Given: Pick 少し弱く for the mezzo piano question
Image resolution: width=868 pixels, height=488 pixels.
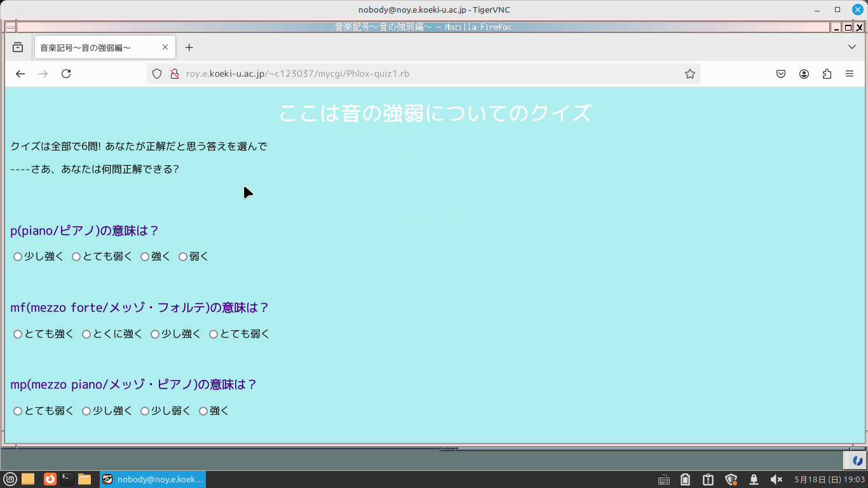Looking at the screenshot, I should [x=145, y=411].
